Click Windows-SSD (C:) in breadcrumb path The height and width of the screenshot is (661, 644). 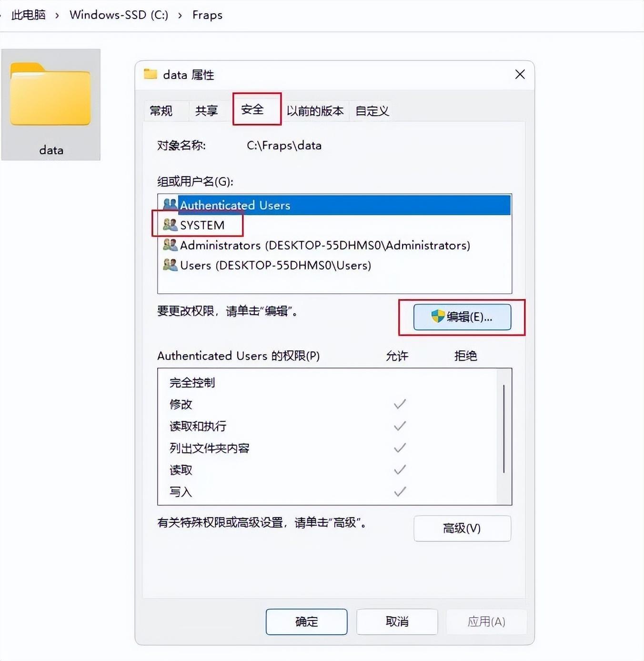119,15
